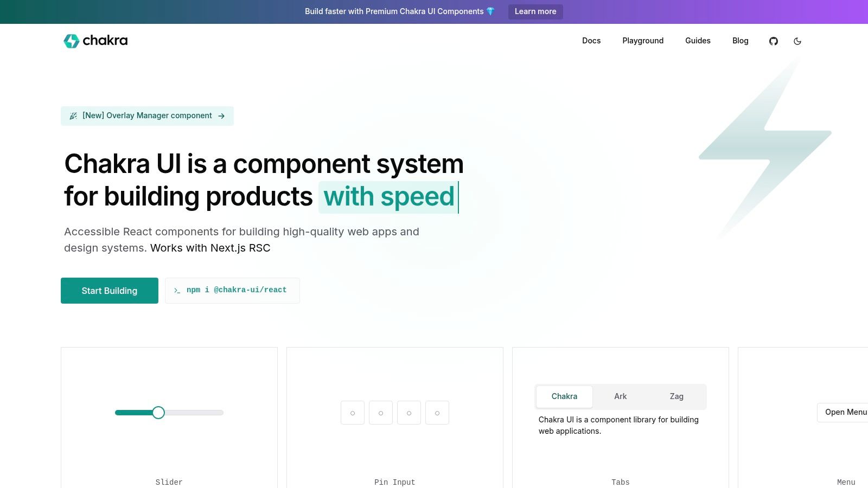Switch to the Ark tab
Screen dimensions: 868x488
tap(621, 396)
